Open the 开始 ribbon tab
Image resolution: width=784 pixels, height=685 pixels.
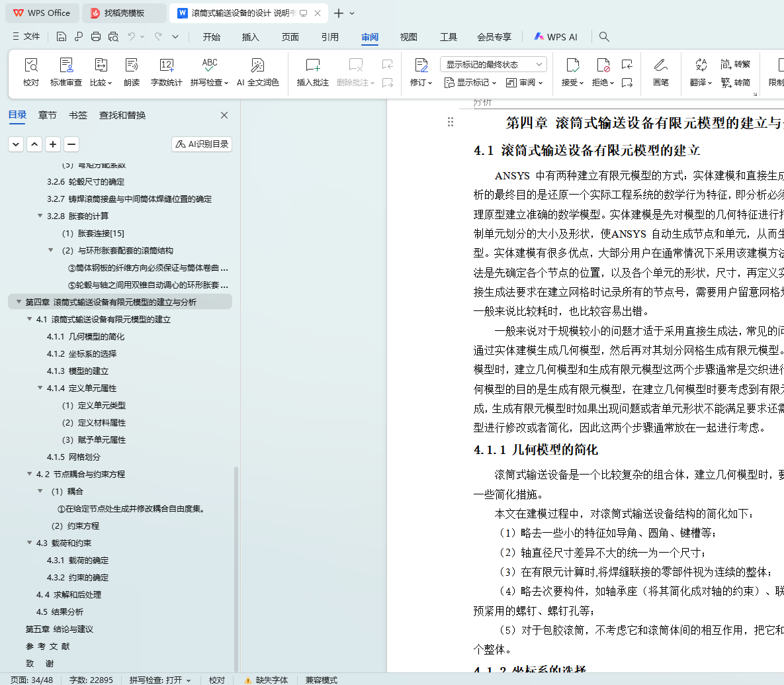coord(212,37)
